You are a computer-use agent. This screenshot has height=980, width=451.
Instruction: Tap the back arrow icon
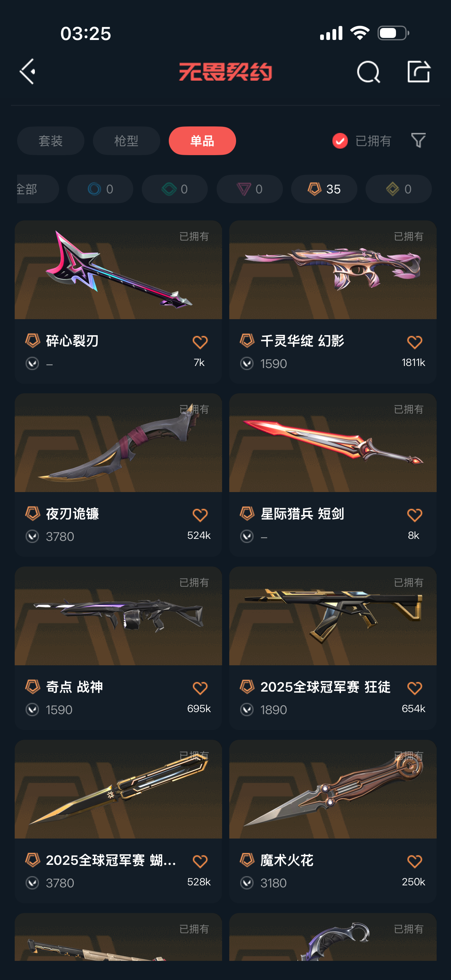coord(27,71)
